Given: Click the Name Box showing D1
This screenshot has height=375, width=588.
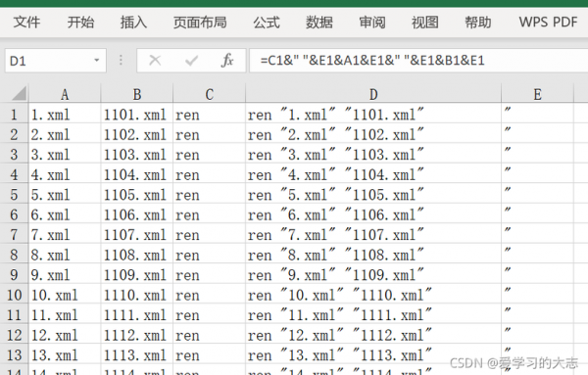Looking at the screenshot, I should 56,61.
